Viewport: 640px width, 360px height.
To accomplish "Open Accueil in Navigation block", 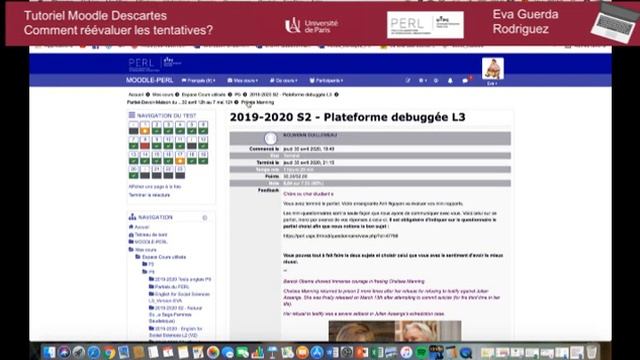I will point(142,227).
